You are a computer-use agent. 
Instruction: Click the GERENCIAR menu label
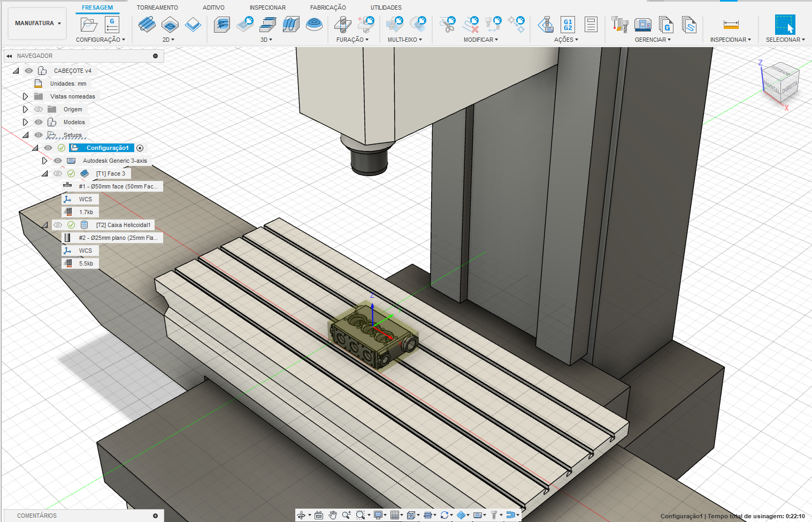click(652, 40)
